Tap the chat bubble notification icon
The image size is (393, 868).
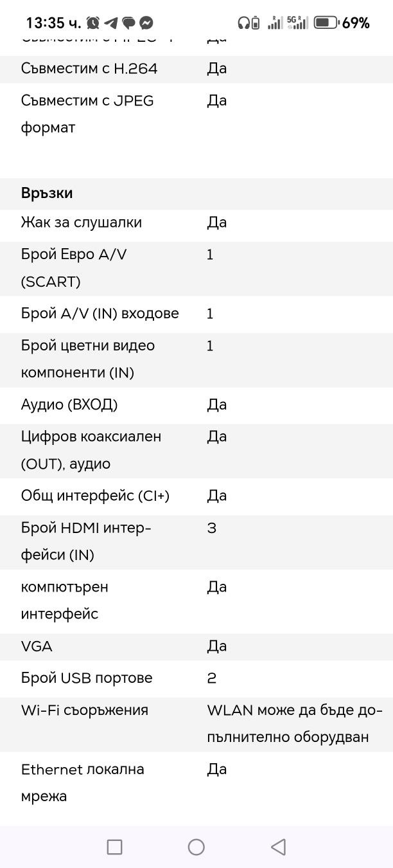(x=128, y=23)
